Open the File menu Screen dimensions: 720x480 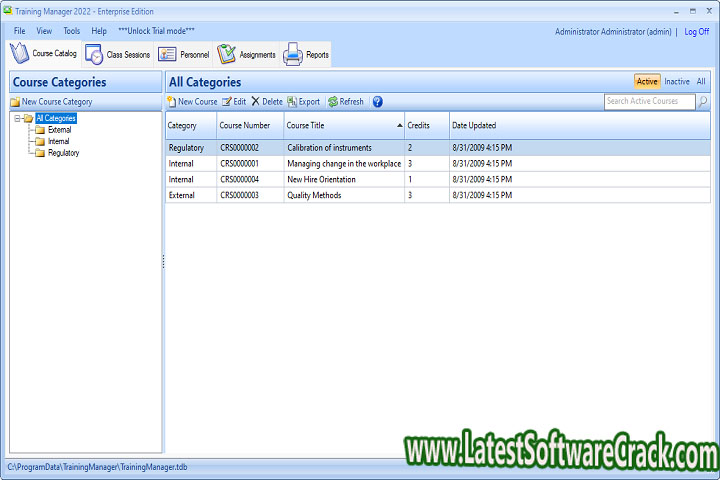coord(20,31)
